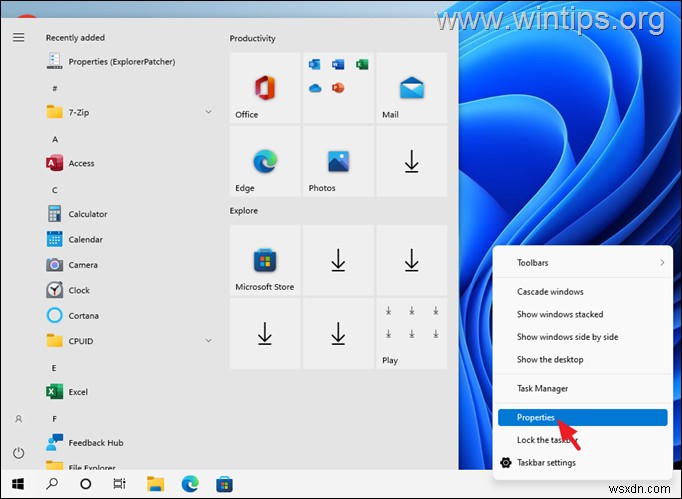The height and width of the screenshot is (499, 682).
Task: Click the Windows Start button
Action: click(x=18, y=484)
